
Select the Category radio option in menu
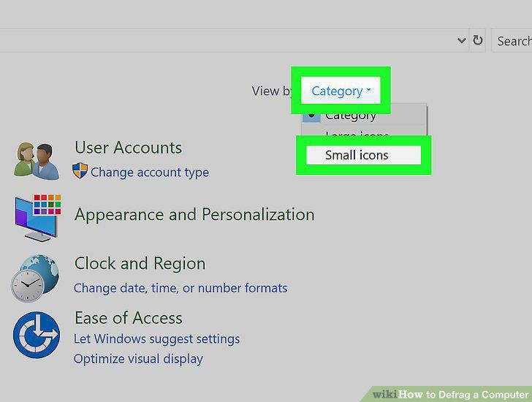(364, 115)
